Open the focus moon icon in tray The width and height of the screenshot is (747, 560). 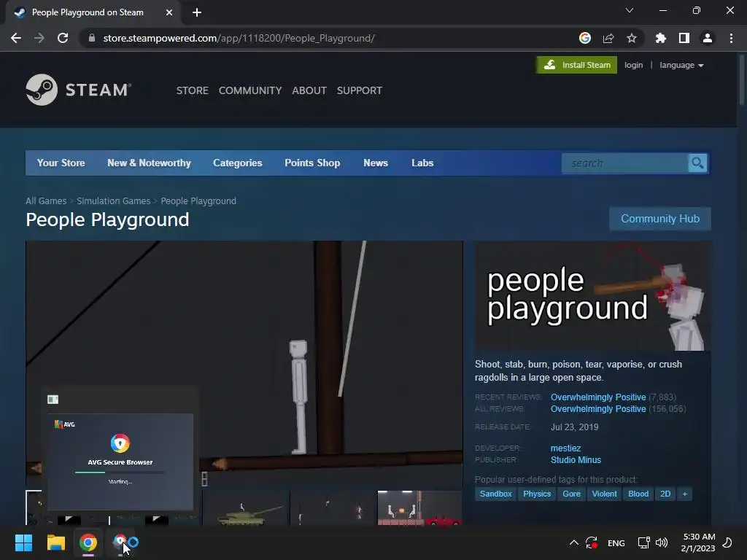(x=727, y=542)
